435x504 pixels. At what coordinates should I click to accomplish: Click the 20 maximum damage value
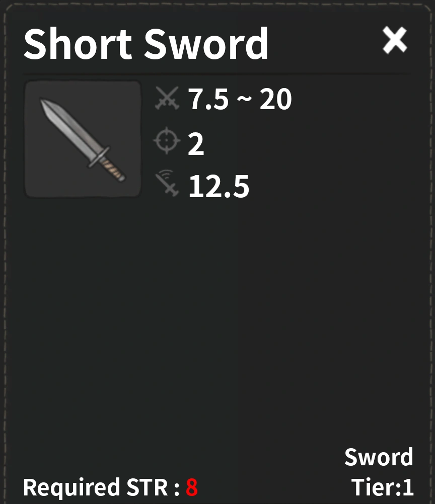click(276, 99)
